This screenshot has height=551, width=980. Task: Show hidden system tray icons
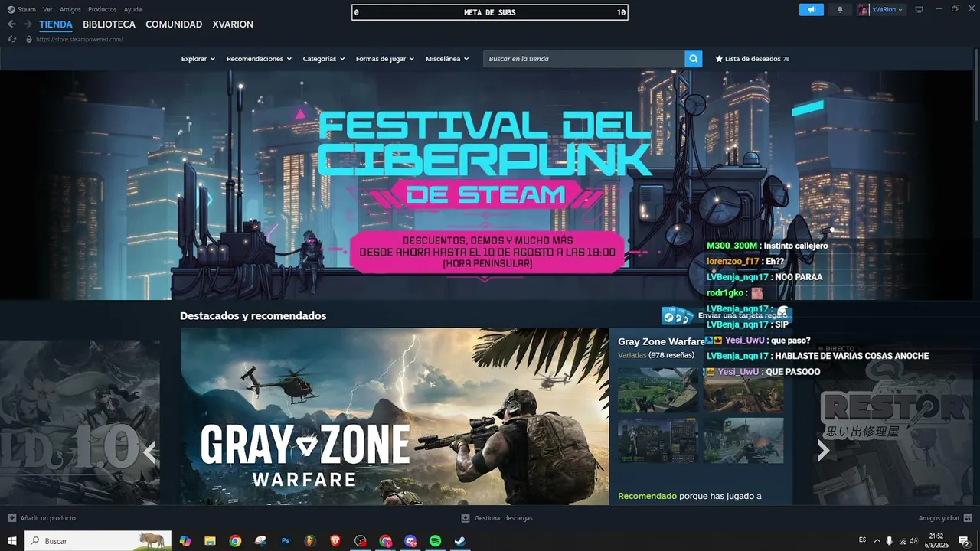(x=877, y=541)
